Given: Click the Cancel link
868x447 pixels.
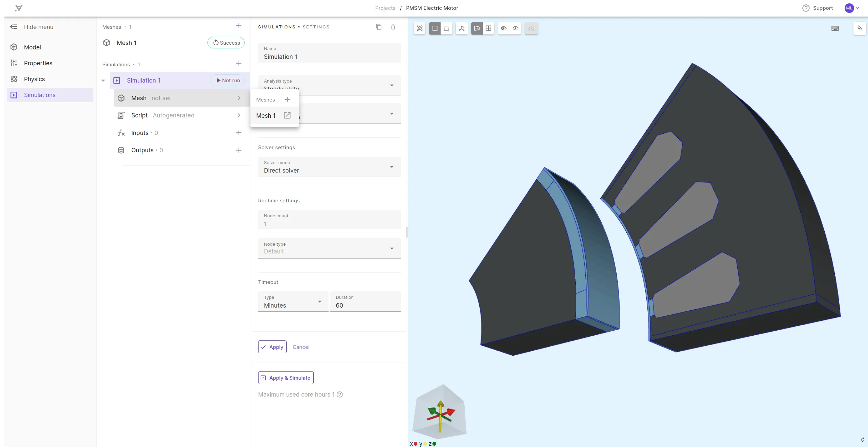Looking at the screenshot, I should pyautogui.click(x=301, y=347).
